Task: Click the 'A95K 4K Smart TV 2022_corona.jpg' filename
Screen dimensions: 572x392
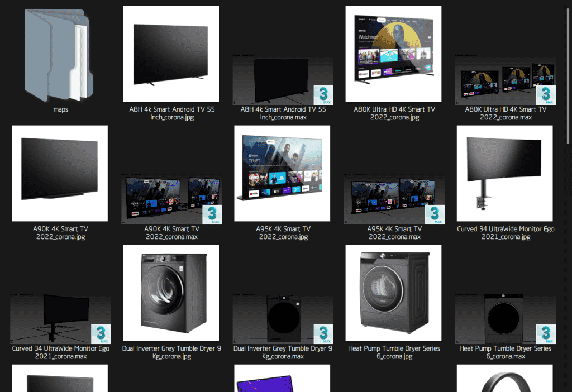Action: click(x=283, y=233)
